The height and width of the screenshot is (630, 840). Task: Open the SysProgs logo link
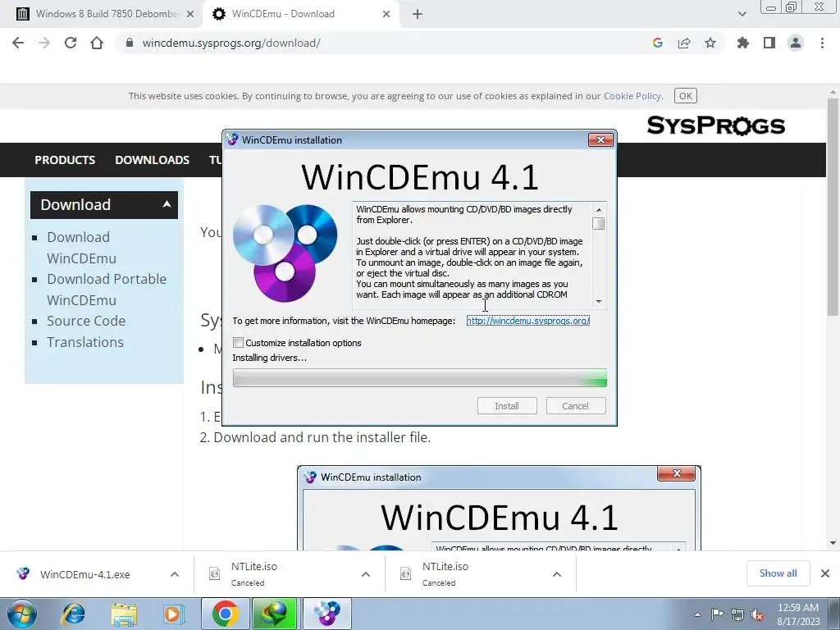tap(715, 126)
